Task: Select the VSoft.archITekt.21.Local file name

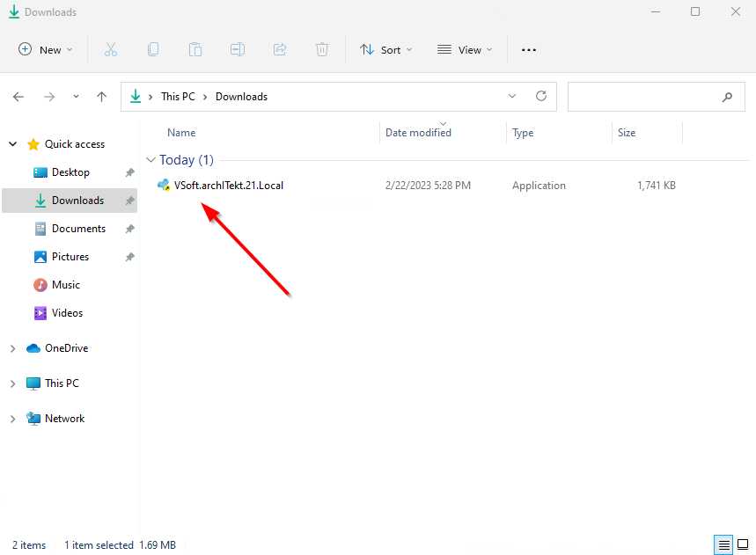Action: coord(229,186)
